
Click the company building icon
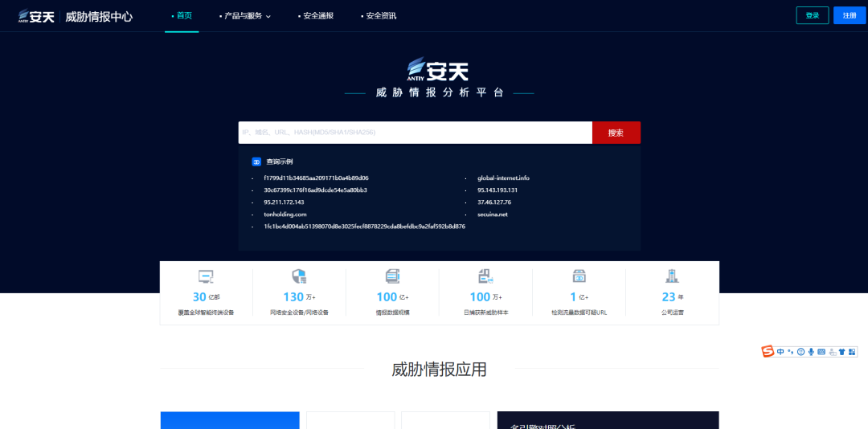[x=672, y=276]
